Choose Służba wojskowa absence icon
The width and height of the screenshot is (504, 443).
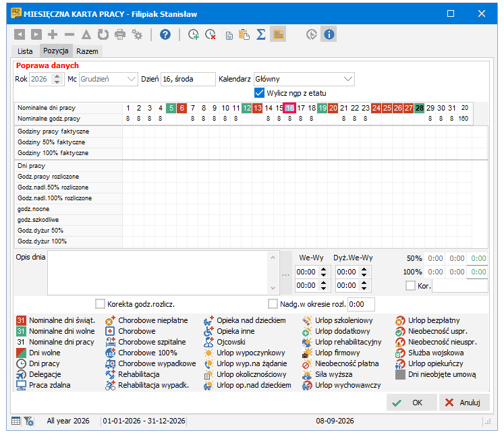(x=400, y=353)
